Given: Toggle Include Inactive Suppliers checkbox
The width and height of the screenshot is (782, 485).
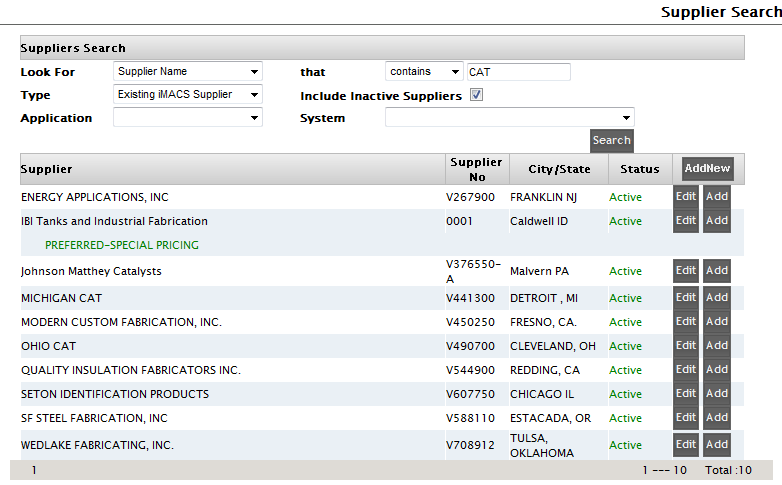Looking at the screenshot, I should (x=476, y=96).
